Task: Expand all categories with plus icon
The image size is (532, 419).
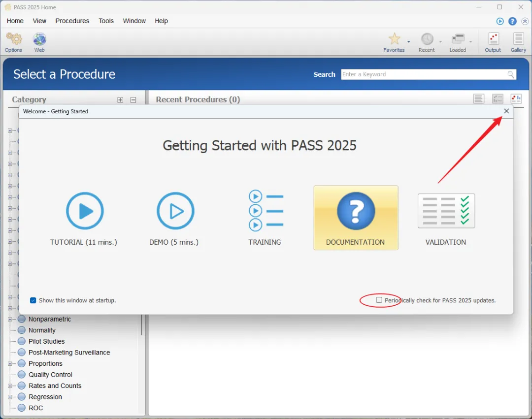Action: [x=120, y=99]
